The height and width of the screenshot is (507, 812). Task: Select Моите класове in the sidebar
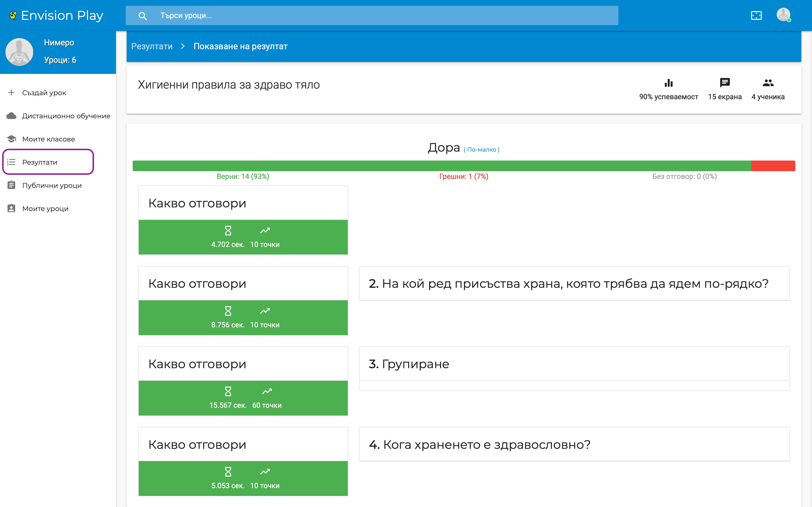(49, 139)
